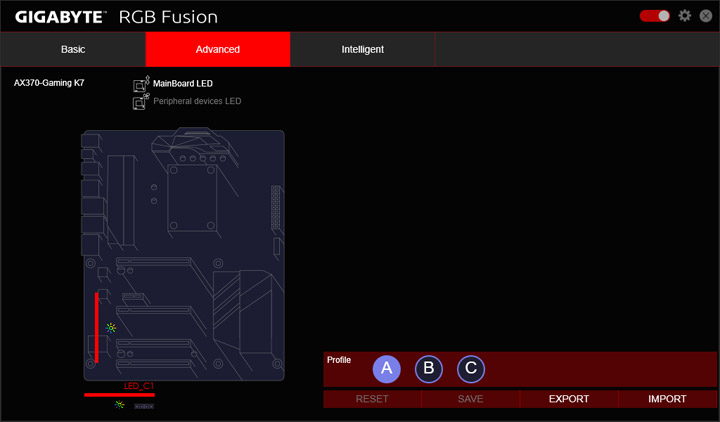
Task: Select profile A
Action: coord(387,369)
